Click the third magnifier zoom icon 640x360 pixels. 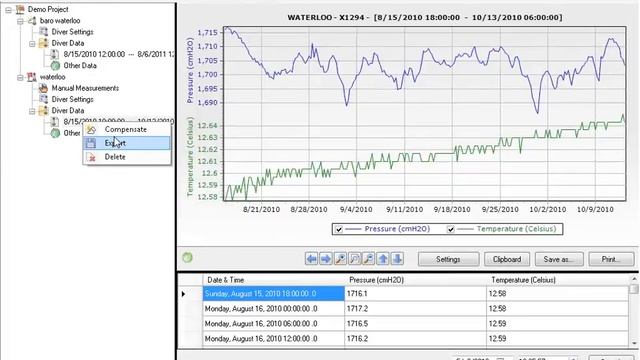[369, 259]
